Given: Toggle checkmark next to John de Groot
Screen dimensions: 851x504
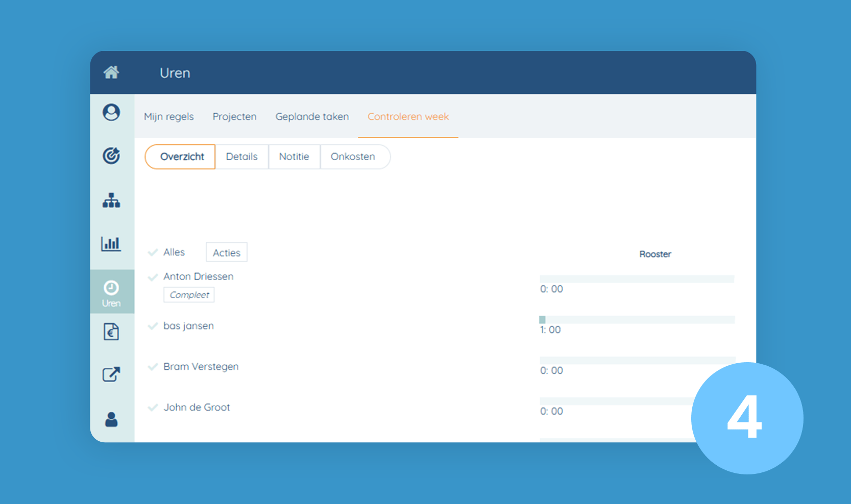Looking at the screenshot, I should [x=153, y=408].
